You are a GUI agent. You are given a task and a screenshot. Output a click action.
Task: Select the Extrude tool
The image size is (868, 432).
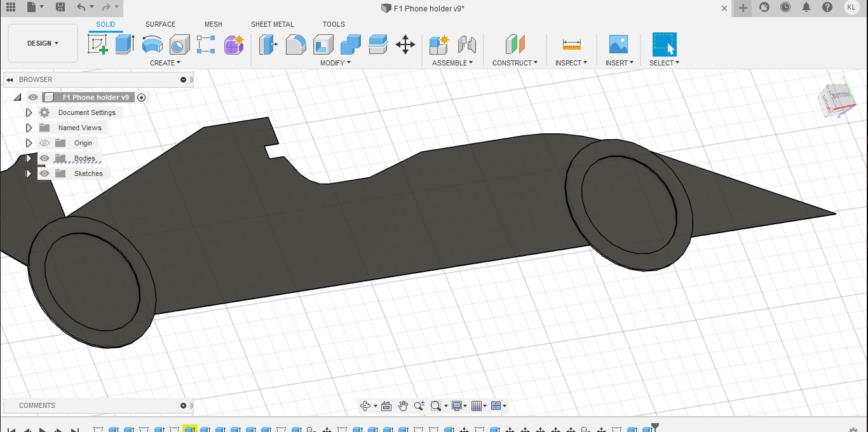click(x=125, y=44)
